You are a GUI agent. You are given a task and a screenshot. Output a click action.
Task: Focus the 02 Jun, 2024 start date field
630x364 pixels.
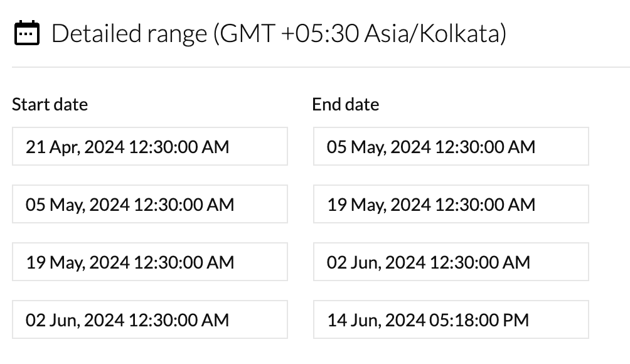click(149, 320)
